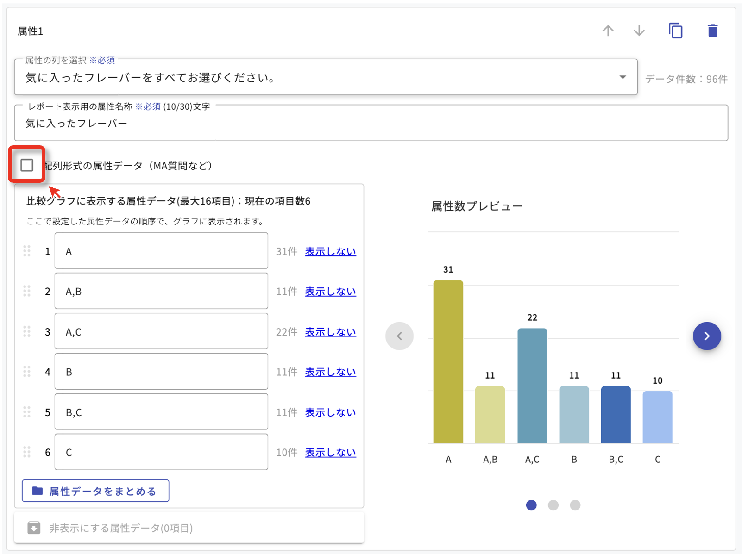Click the pale yellow bar for A,B
This screenshot has height=560, width=742.
(490, 415)
